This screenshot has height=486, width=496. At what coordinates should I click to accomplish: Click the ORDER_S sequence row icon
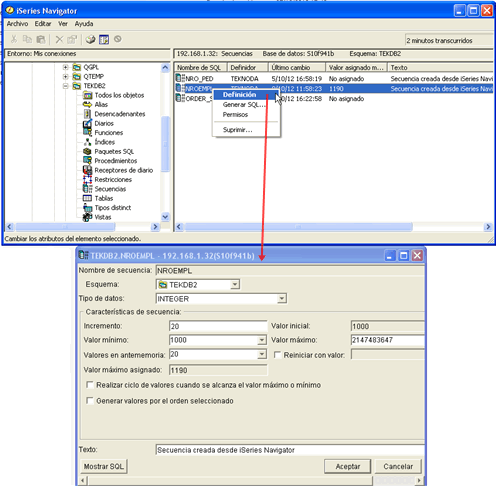(x=180, y=98)
